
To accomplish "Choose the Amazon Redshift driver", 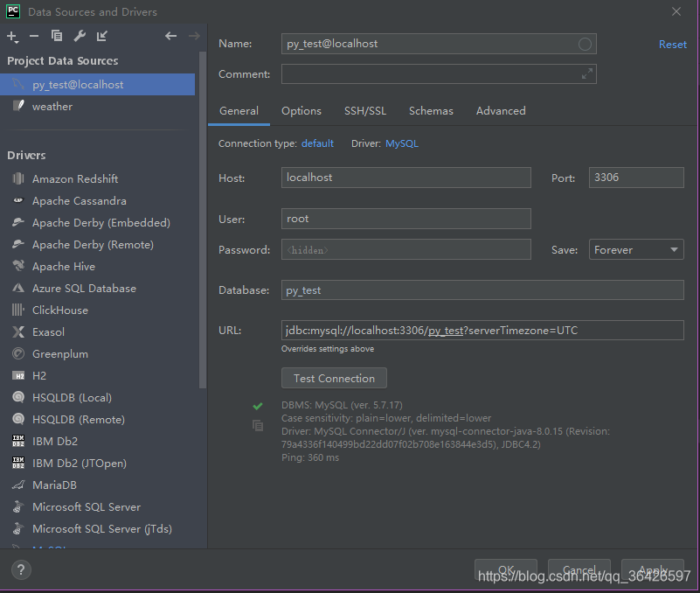I will 97,178.
